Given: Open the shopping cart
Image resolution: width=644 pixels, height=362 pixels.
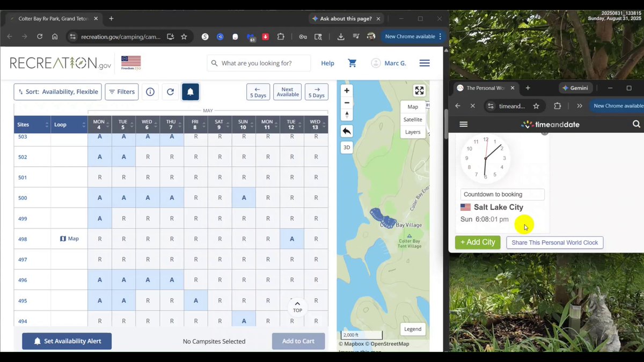Looking at the screenshot, I should [352, 63].
